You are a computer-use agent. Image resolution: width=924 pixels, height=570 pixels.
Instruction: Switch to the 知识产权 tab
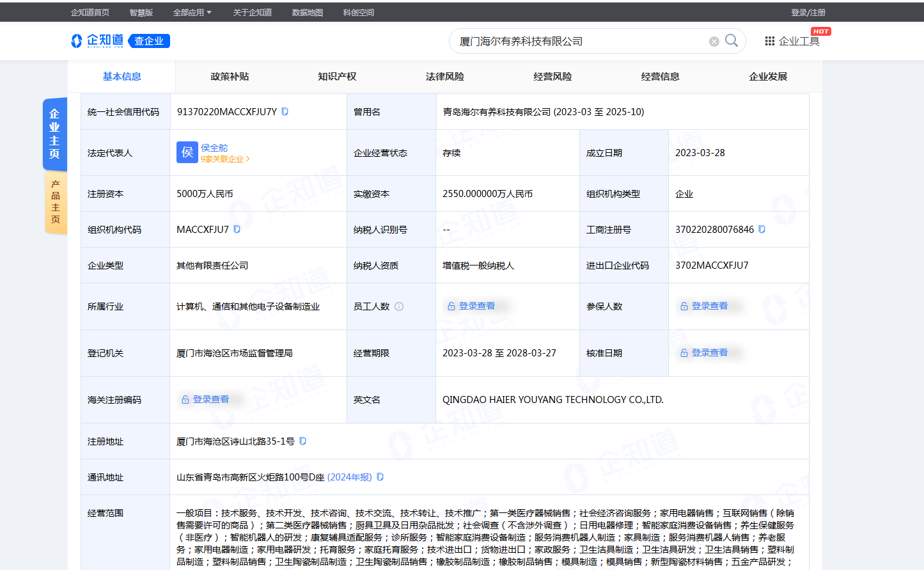click(x=337, y=77)
